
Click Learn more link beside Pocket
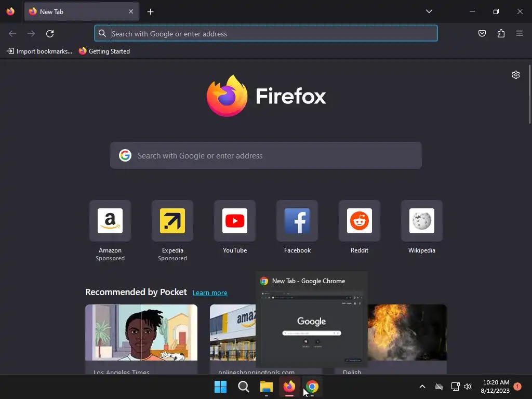pyautogui.click(x=210, y=293)
